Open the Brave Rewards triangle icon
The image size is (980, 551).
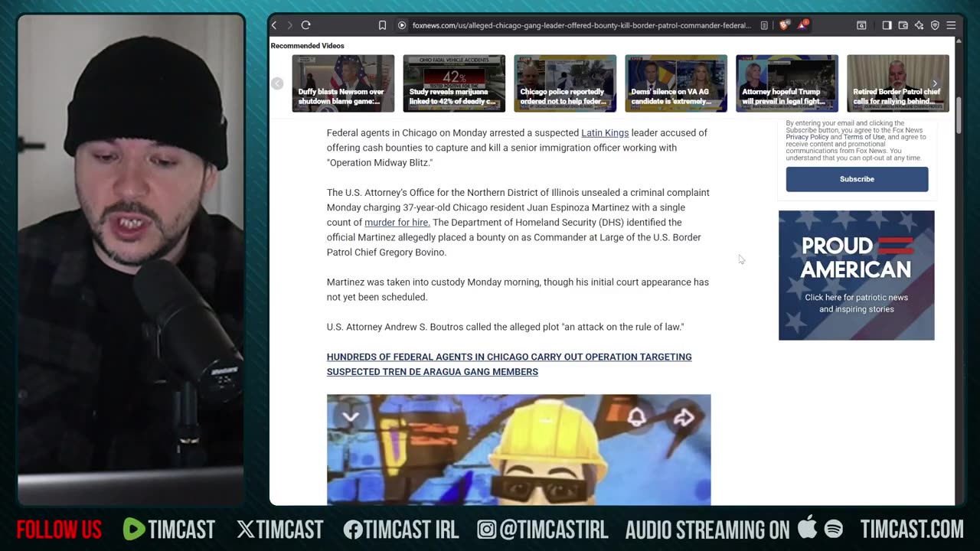[x=802, y=25]
